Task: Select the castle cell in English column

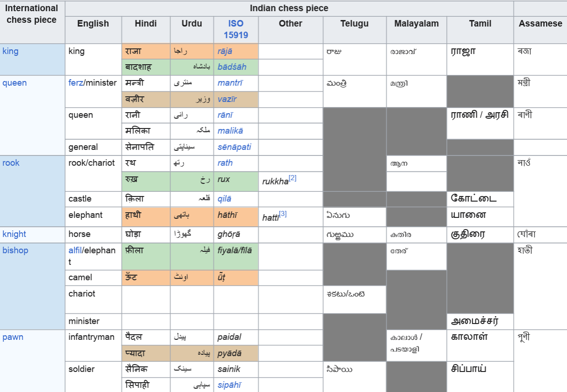Action: tap(93, 199)
